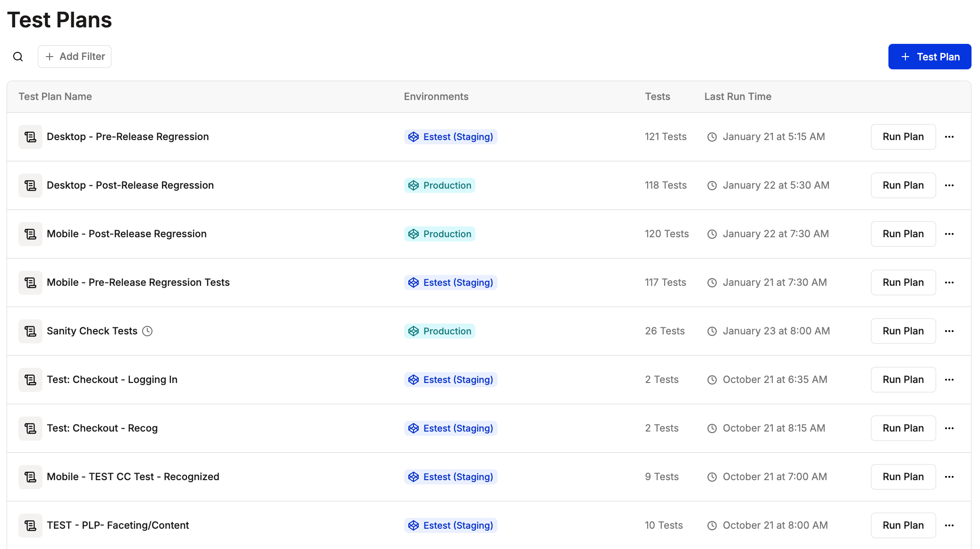The height and width of the screenshot is (549, 980).
Task: Open more options for Test: Checkout - Logging In
Action: coord(949,380)
